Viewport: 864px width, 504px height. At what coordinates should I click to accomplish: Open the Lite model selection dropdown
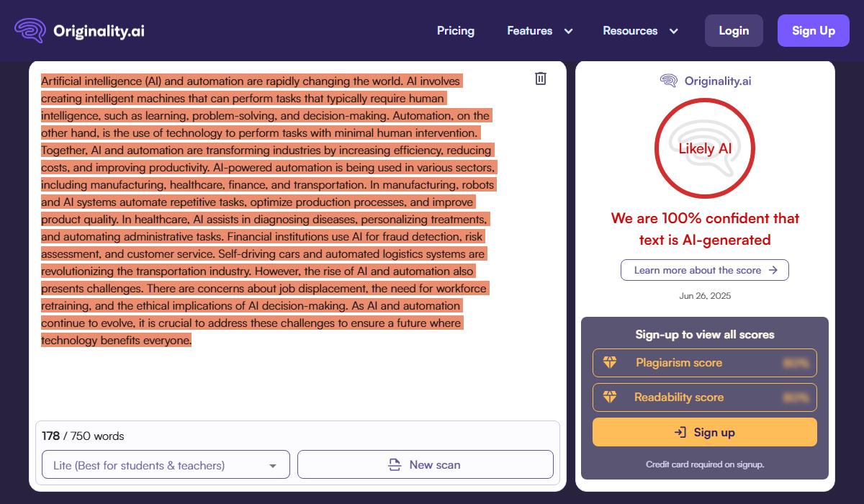click(x=166, y=464)
